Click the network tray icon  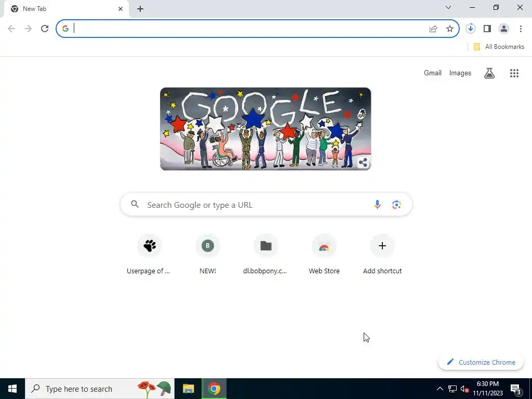point(453,389)
